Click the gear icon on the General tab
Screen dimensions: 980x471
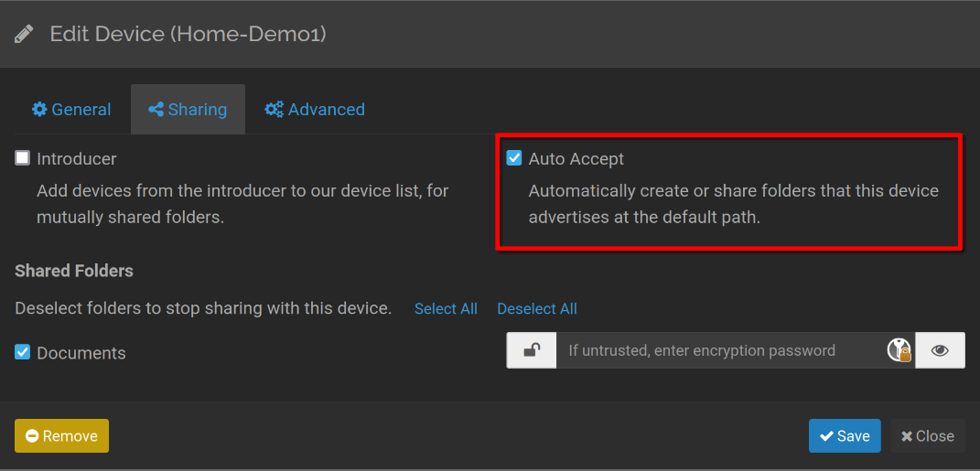[39, 110]
